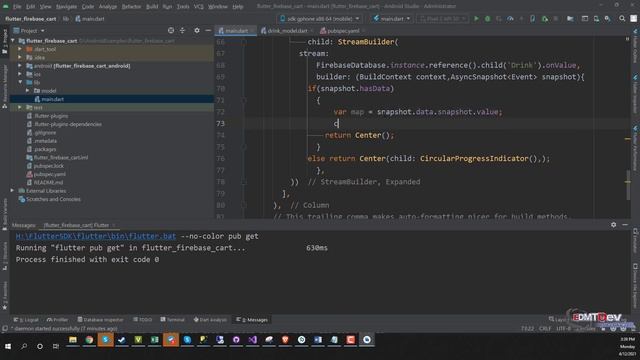Open the Word icon on the taskbar
The image size is (640, 360).
coord(318,340)
